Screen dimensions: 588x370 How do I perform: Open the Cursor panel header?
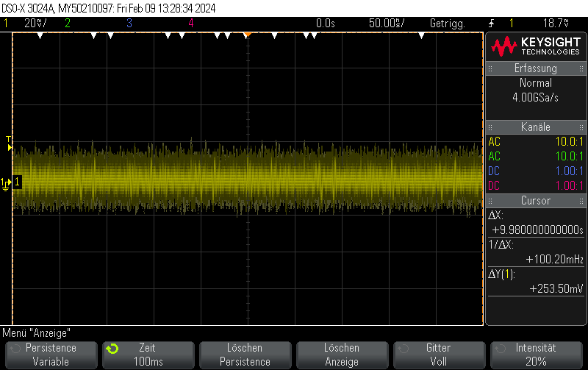[x=536, y=201]
